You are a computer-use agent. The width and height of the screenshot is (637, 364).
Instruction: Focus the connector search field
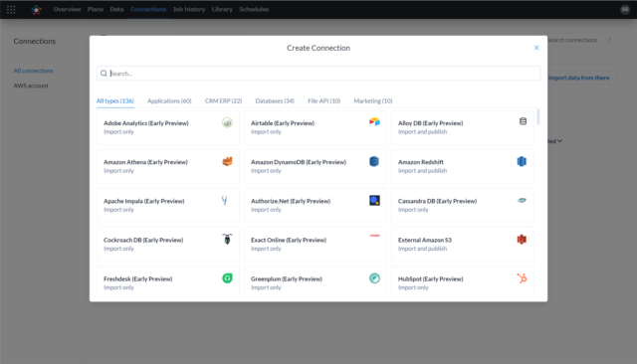pyautogui.click(x=318, y=73)
